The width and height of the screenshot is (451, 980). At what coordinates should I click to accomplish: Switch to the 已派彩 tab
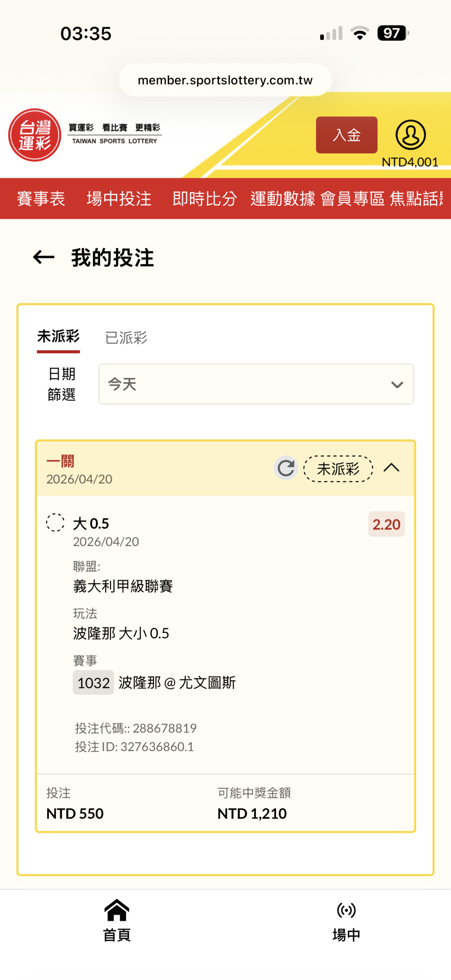point(126,337)
